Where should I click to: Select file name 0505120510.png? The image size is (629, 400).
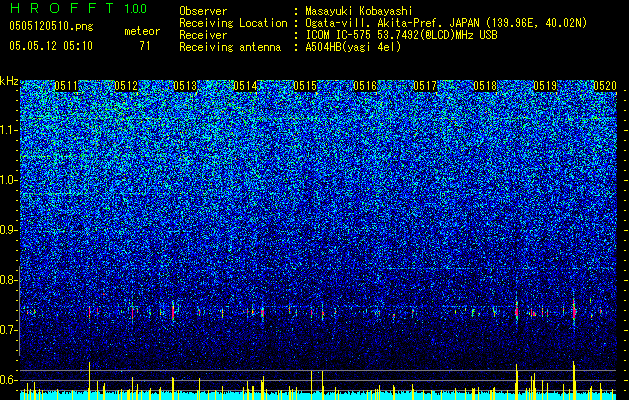tap(51, 26)
